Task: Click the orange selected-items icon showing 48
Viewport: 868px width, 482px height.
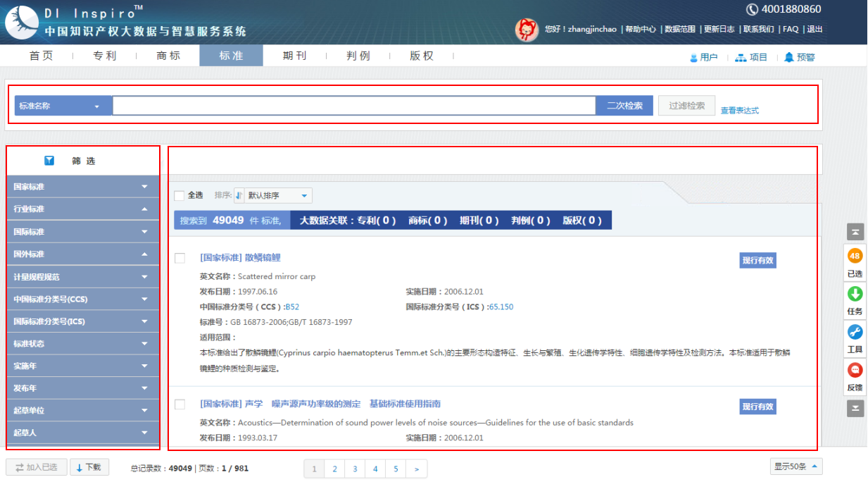Action: [855, 256]
